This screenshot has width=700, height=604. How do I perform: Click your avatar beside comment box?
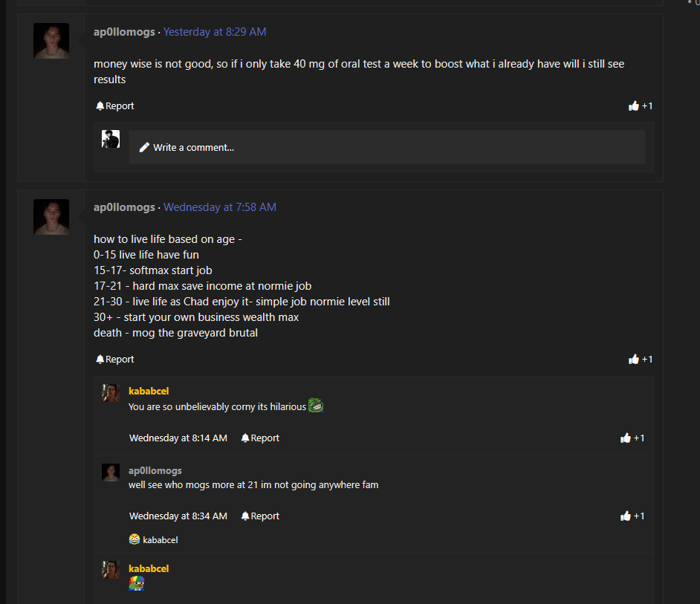[111, 139]
